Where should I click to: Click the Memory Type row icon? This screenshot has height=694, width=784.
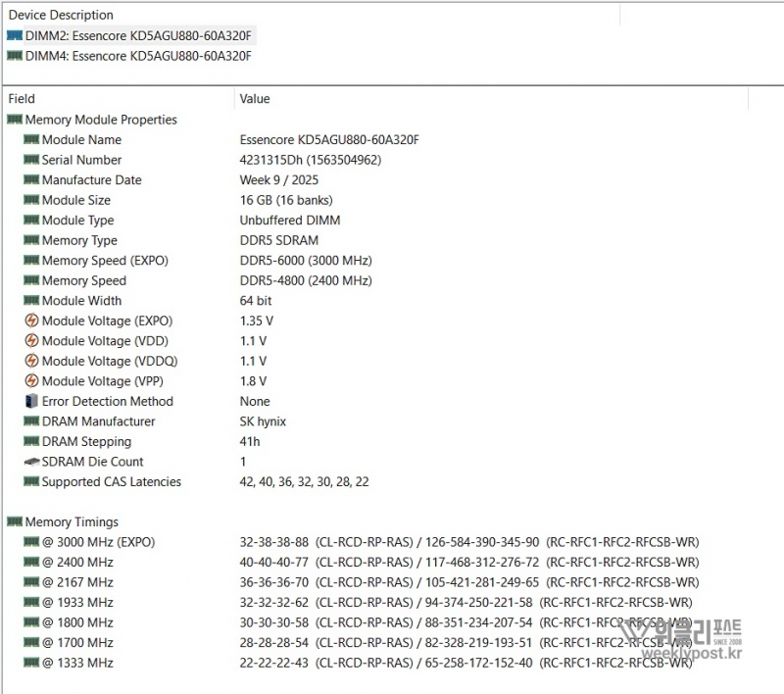pyautogui.click(x=31, y=240)
